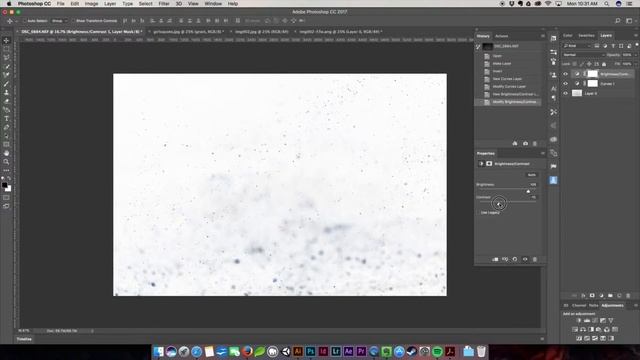
Task: Create new document from current state
Action: pyautogui.click(x=515, y=144)
